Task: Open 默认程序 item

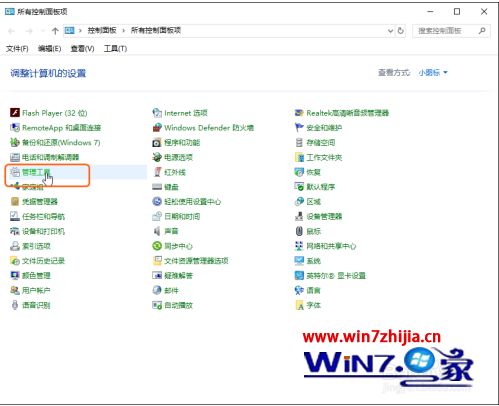Action: click(315, 187)
